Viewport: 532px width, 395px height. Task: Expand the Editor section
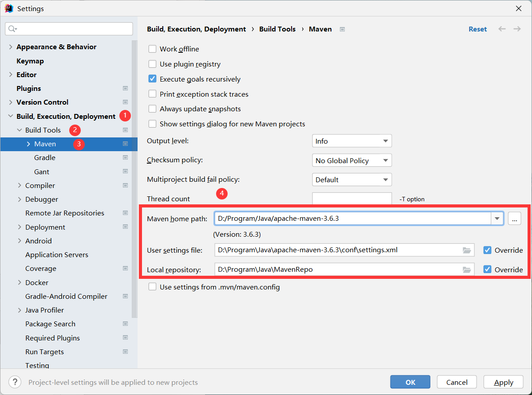11,74
